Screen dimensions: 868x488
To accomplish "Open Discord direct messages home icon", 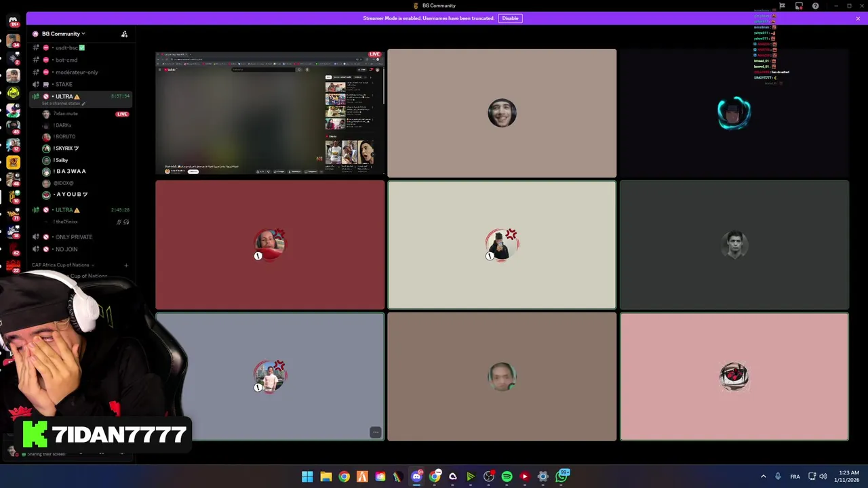I will 13,22.
